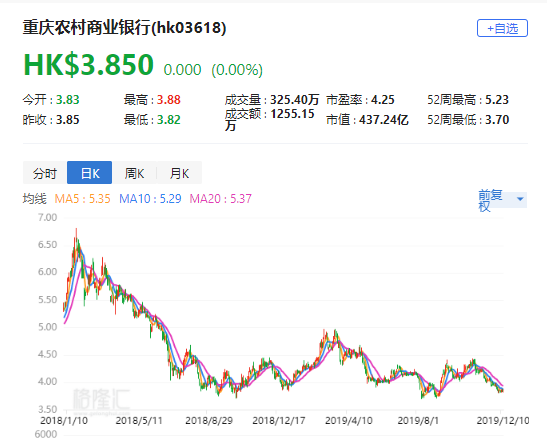547x439 pixels.
Task: Click the 2018/12/17 date axis label
Action: (279, 421)
